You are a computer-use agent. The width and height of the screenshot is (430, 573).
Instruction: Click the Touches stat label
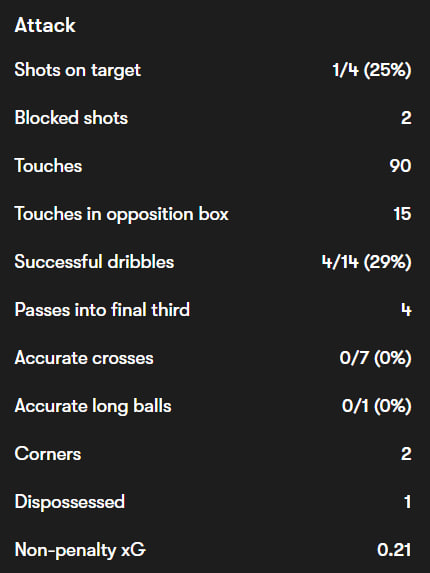[48, 166]
